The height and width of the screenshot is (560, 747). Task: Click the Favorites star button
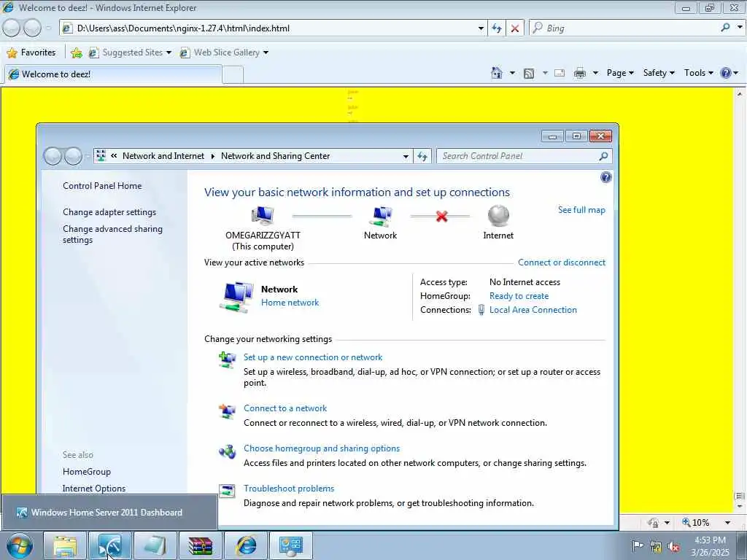click(31, 52)
